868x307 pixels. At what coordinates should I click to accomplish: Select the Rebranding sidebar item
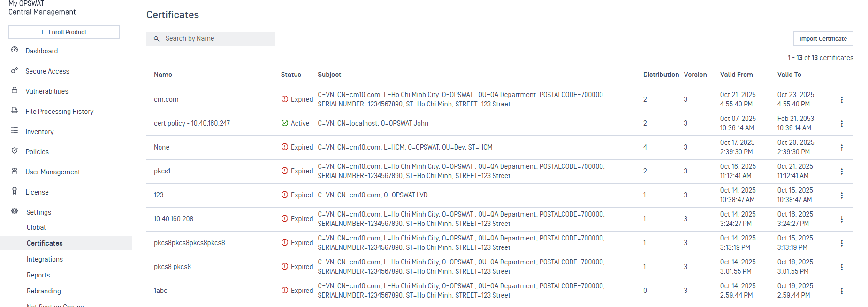click(x=44, y=291)
